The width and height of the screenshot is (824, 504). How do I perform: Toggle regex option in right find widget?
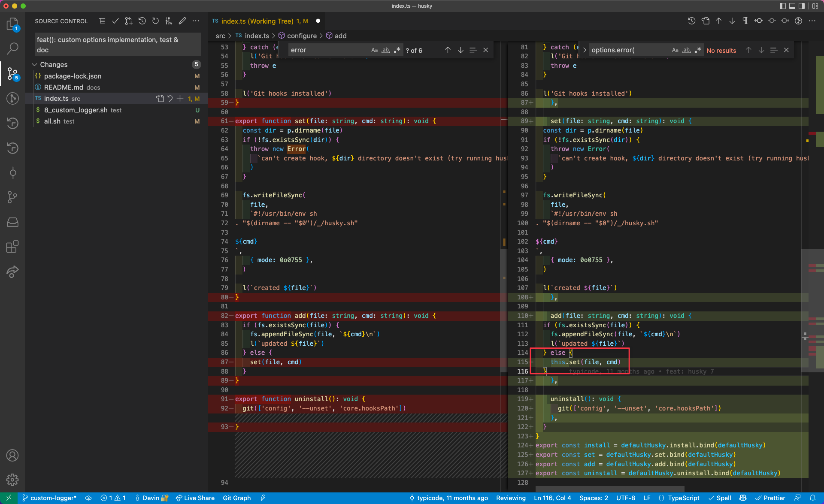coord(698,50)
